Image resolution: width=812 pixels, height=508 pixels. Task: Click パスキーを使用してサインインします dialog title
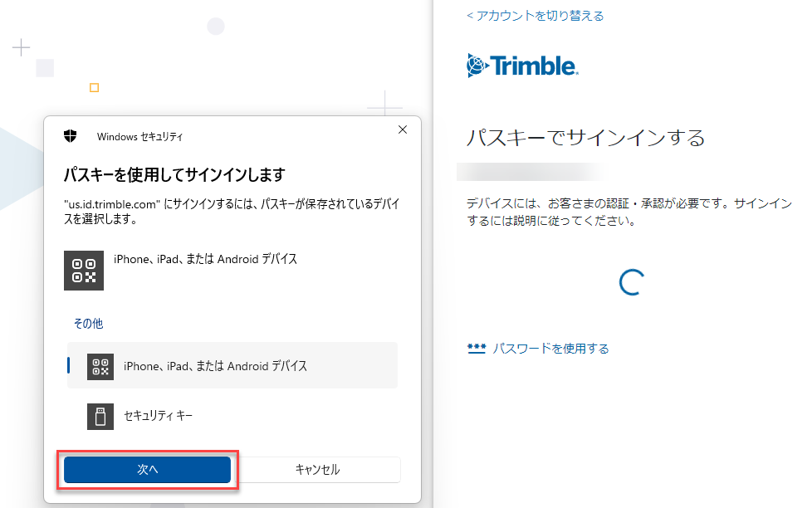pyautogui.click(x=174, y=175)
